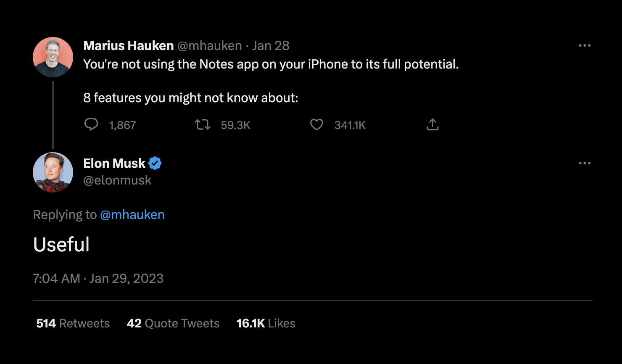The width and height of the screenshot is (622, 364).
Task: Click the tweet text 'Useful'
Action: click(61, 244)
